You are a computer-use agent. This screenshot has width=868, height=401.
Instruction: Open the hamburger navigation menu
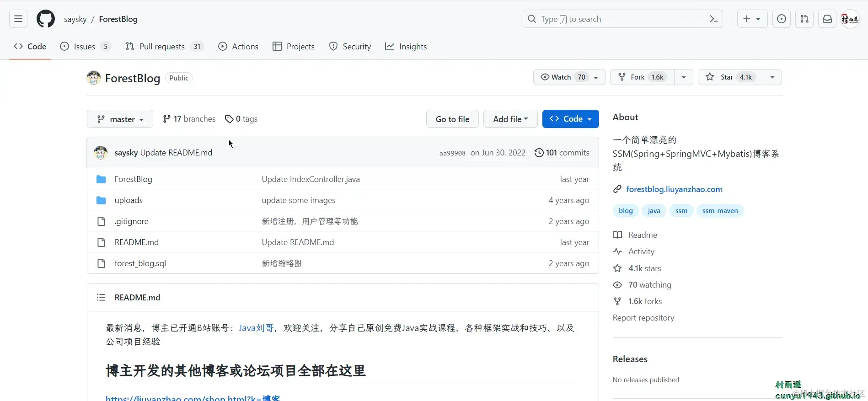[x=18, y=19]
